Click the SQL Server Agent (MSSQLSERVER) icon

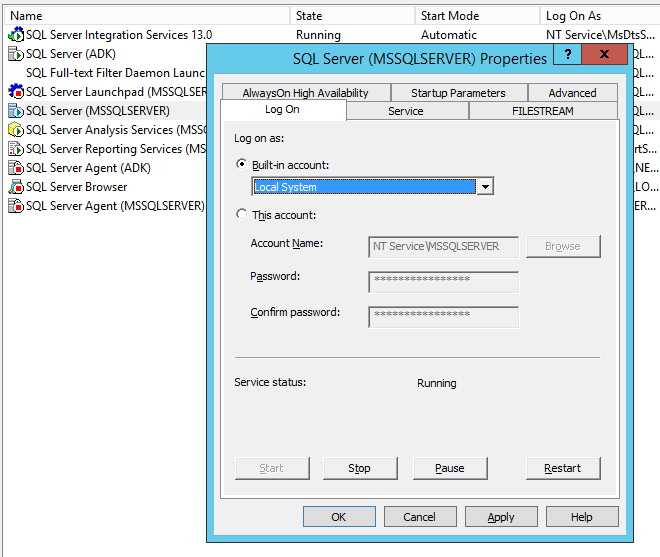16,205
